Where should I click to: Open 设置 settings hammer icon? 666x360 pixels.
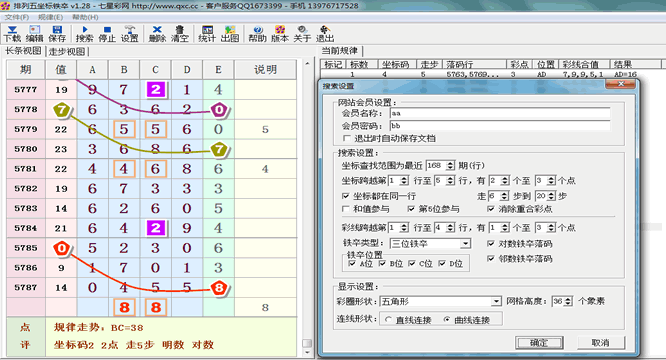[x=130, y=34]
